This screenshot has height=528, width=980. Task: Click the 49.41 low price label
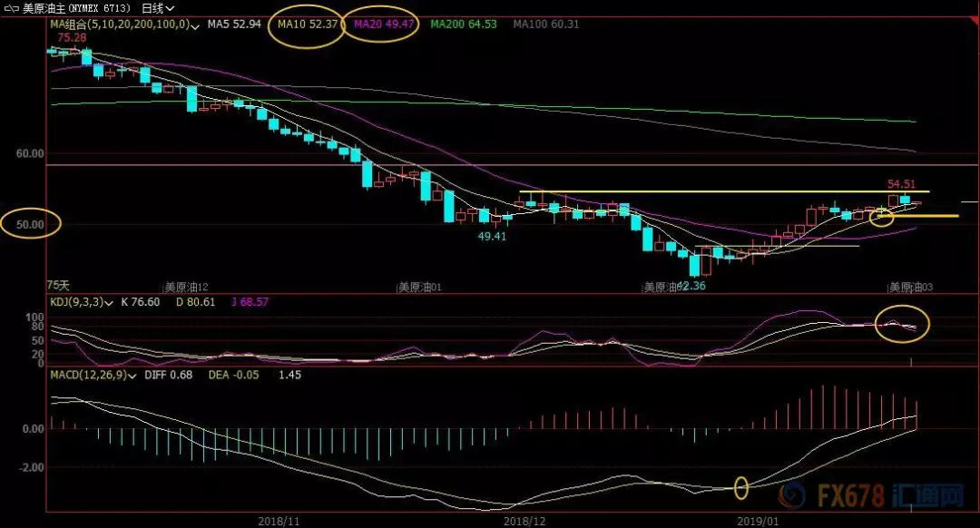pos(492,236)
